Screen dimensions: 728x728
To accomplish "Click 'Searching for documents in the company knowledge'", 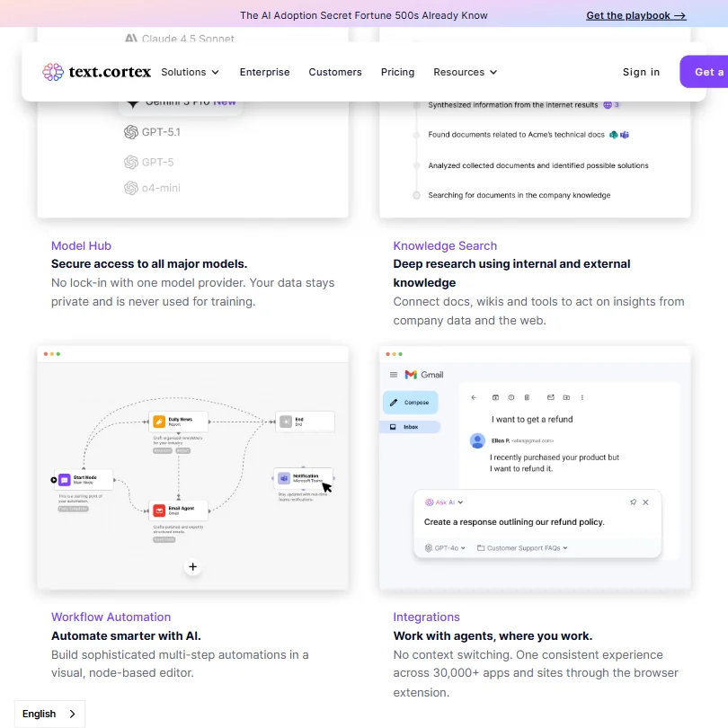I will [519, 195].
